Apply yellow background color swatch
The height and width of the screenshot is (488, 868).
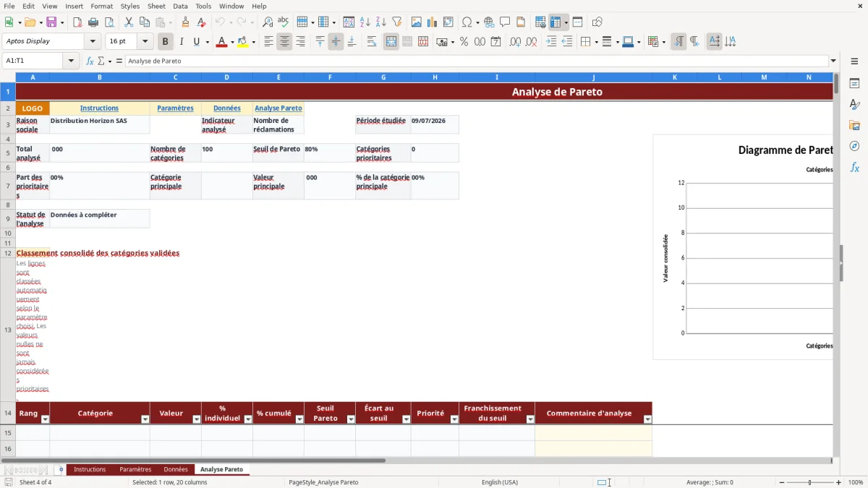(x=243, y=42)
